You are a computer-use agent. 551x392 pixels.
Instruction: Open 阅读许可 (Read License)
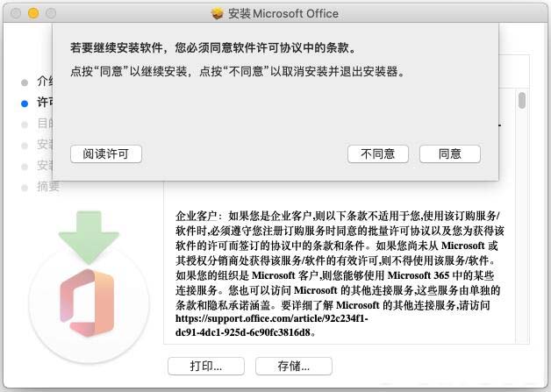click(x=106, y=153)
